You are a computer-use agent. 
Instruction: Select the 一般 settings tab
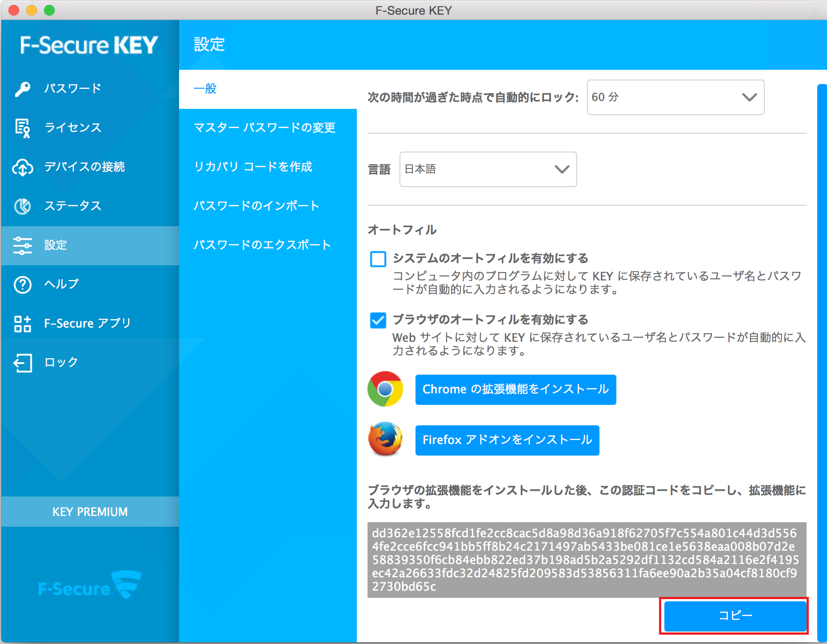click(268, 89)
